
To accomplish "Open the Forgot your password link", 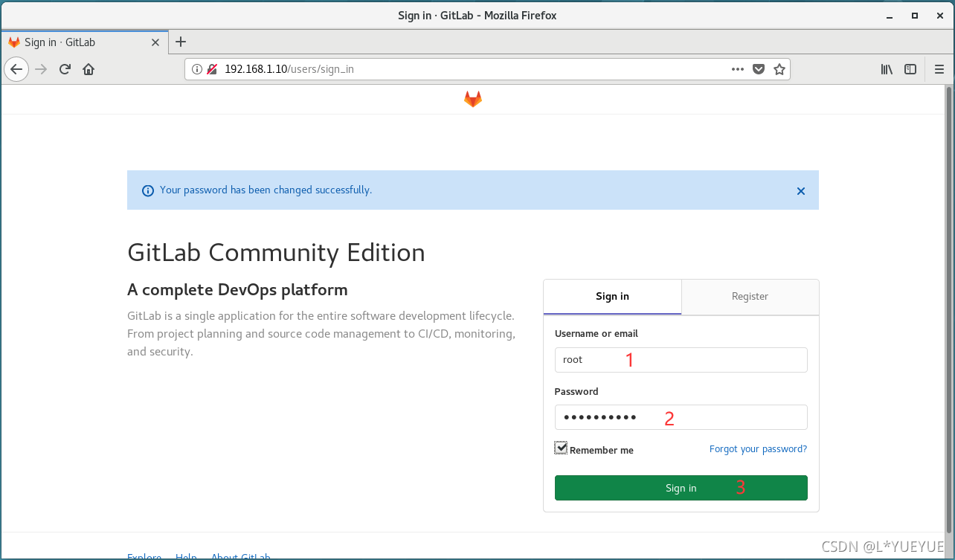I will click(758, 448).
